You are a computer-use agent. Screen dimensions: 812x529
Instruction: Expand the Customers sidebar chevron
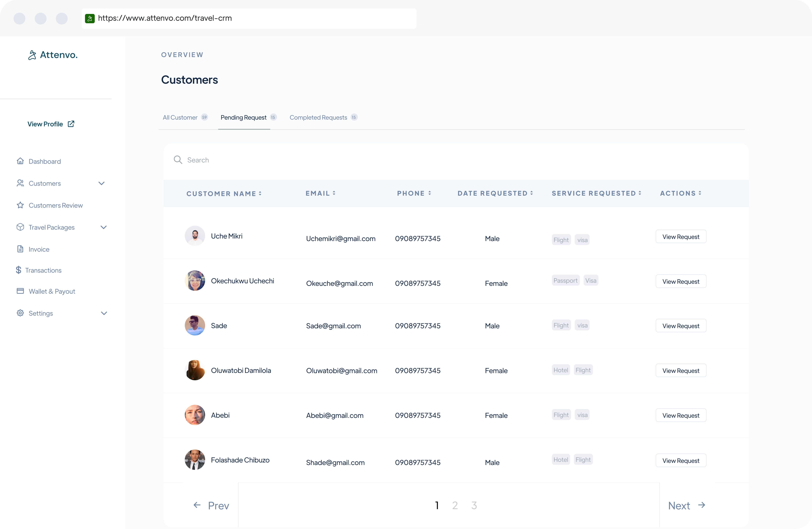tap(101, 183)
